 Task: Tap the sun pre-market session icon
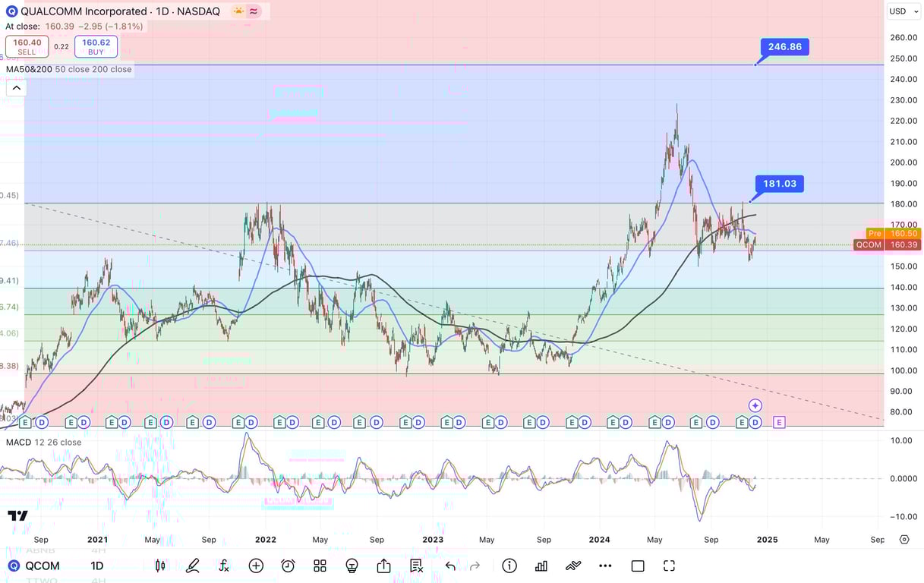(x=238, y=11)
